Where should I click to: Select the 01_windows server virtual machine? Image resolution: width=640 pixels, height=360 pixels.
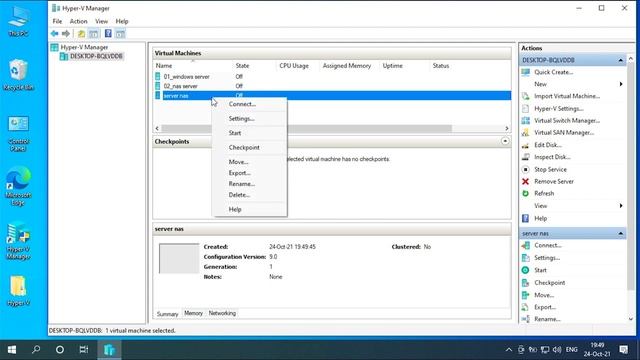click(187, 77)
